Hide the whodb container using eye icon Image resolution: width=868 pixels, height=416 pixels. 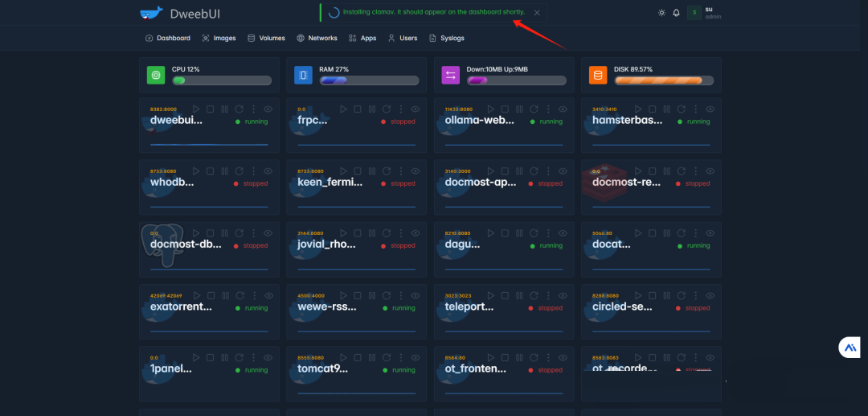coord(268,171)
